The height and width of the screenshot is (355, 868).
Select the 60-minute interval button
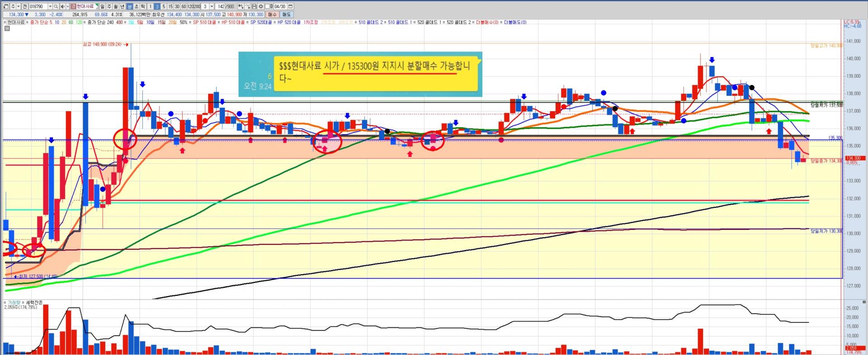(184, 7)
